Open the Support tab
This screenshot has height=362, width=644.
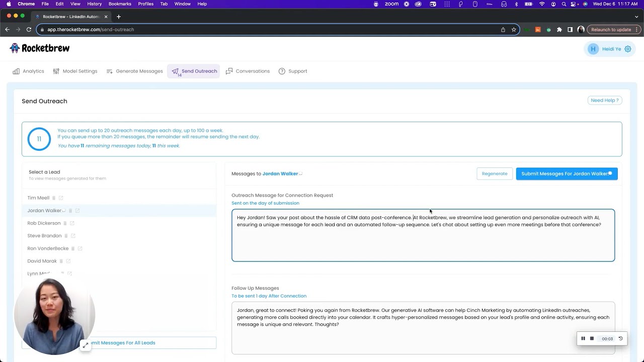click(x=293, y=71)
